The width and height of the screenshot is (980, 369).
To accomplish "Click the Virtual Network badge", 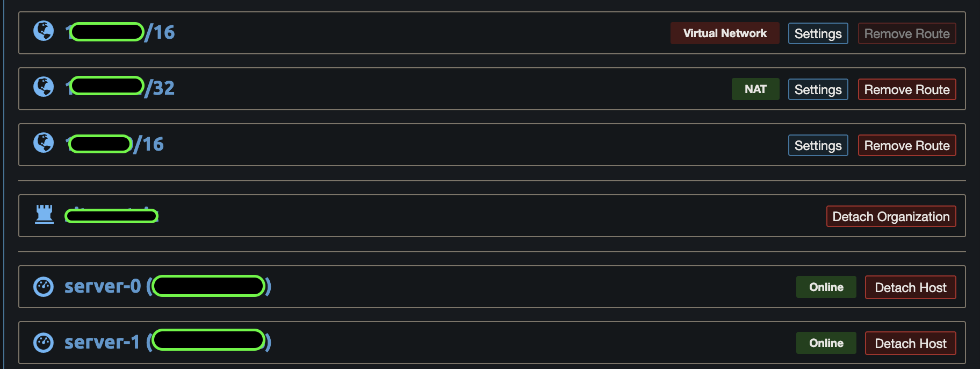I will [724, 33].
